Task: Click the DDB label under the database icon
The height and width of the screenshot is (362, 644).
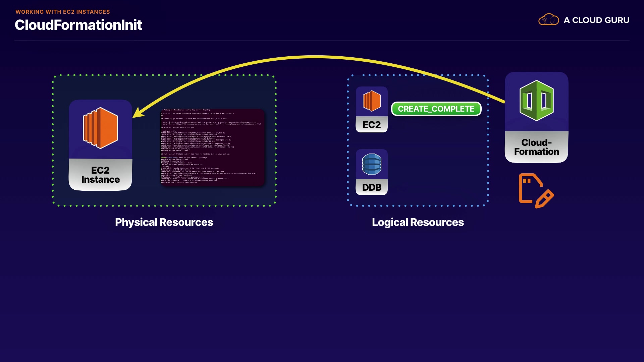Action: pyautogui.click(x=372, y=187)
